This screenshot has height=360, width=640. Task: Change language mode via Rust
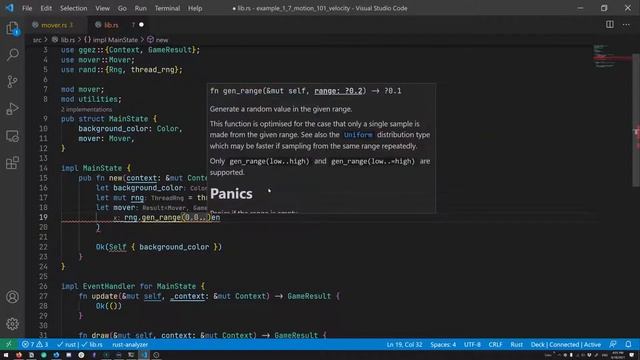pos(516,344)
